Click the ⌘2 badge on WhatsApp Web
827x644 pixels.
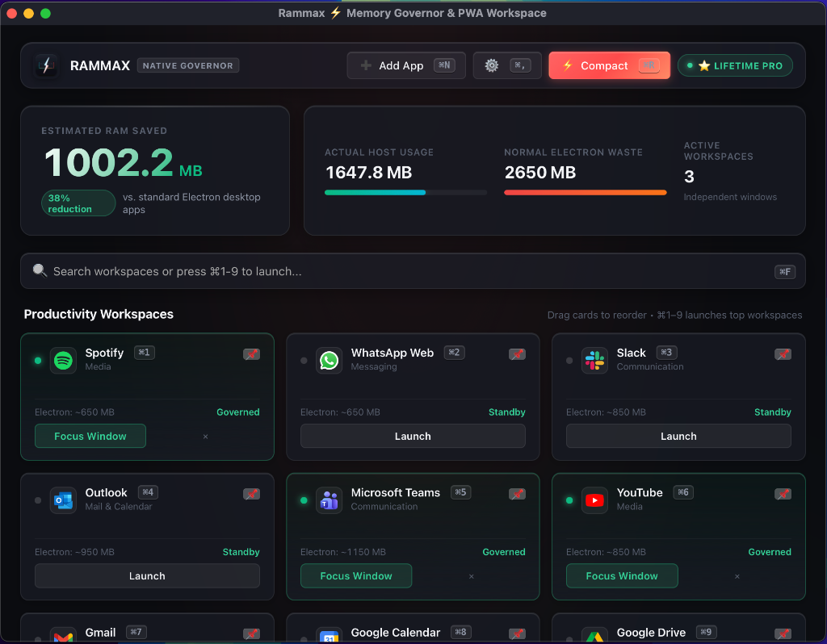454,352
